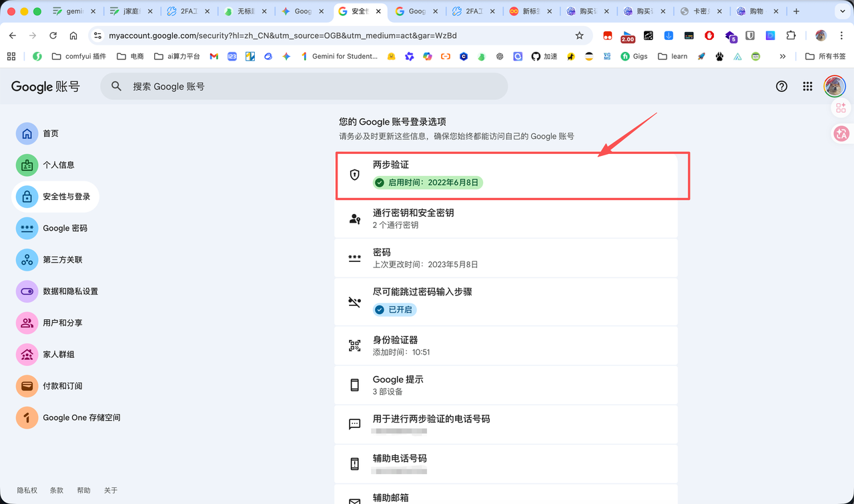Expand the hidden bookmarks overflow chevron
This screenshot has height=504, width=854.
(783, 57)
